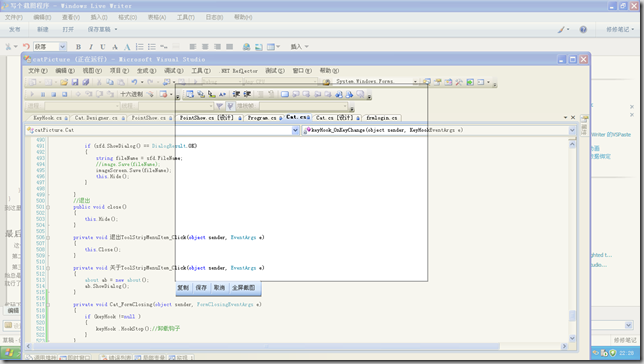644x364 pixels.
Task: Open the 文件 menu in Visual Studio
Action: click(38, 71)
